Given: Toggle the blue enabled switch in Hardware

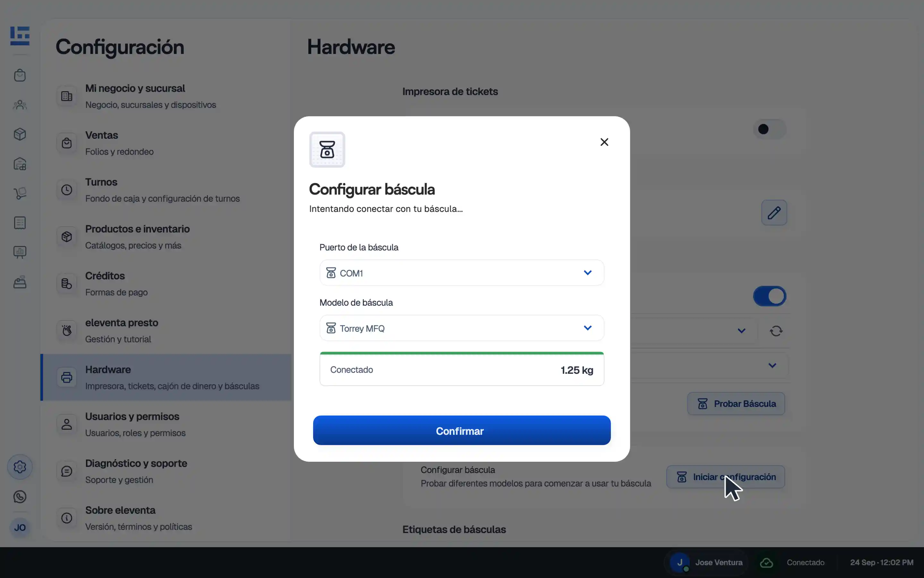Looking at the screenshot, I should pyautogui.click(x=770, y=296).
